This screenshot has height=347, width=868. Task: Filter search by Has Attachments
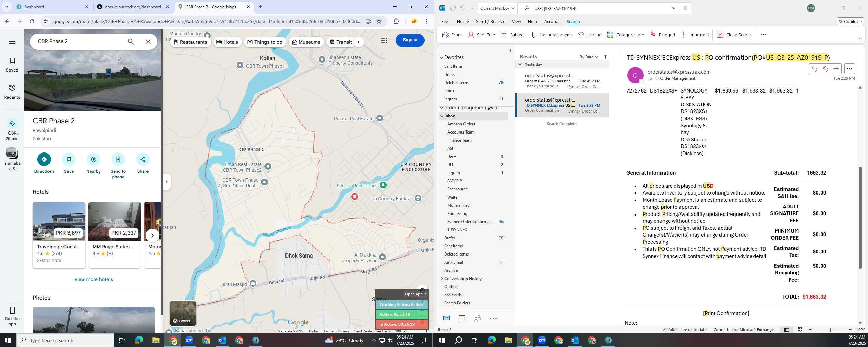point(552,35)
